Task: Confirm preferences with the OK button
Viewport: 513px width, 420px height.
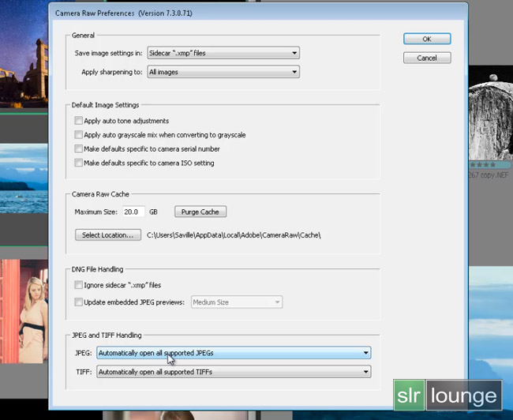Action: coord(427,39)
